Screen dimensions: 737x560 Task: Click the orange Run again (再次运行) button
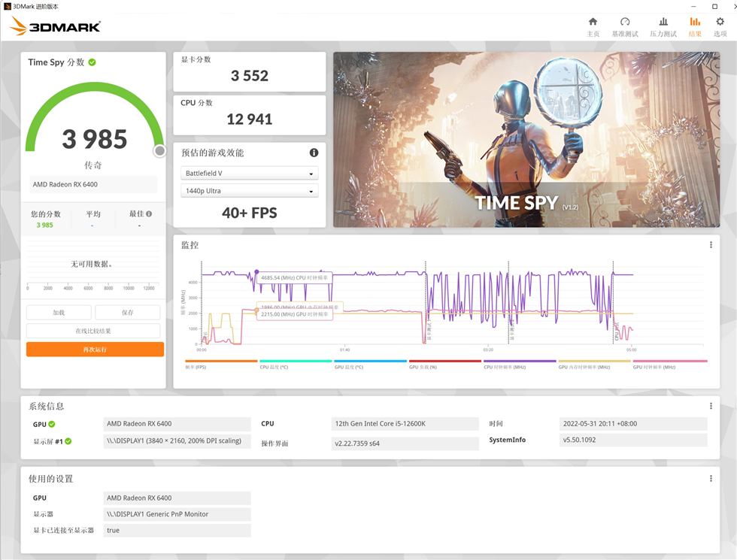coord(95,350)
